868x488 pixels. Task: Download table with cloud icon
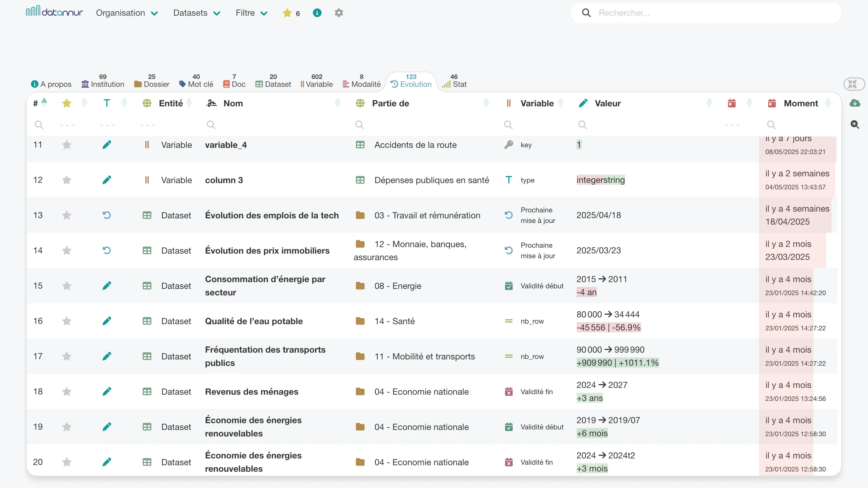(x=855, y=103)
